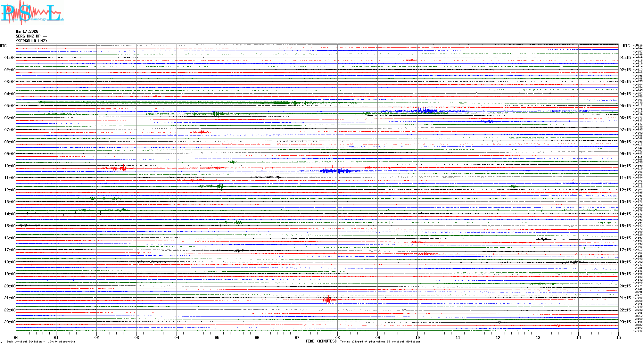644x346 pixels.
Task: Click minute tick 08 on bottom axis
Action: coord(337,337)
